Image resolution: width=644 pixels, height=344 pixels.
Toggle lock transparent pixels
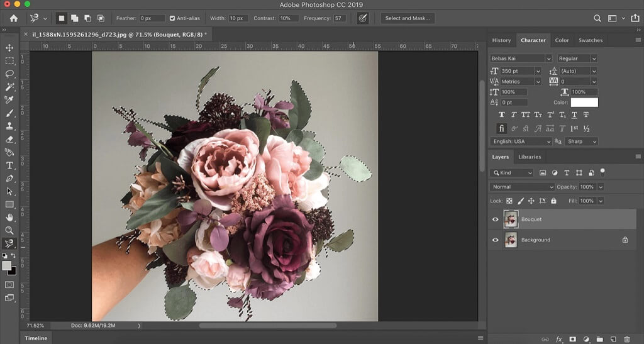(509, 201)
